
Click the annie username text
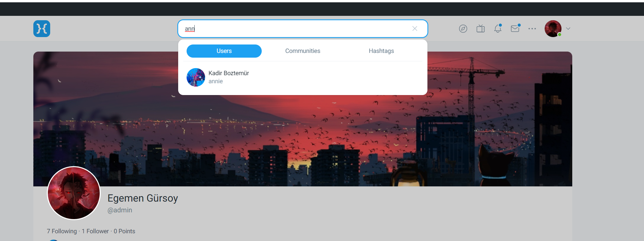216,81
